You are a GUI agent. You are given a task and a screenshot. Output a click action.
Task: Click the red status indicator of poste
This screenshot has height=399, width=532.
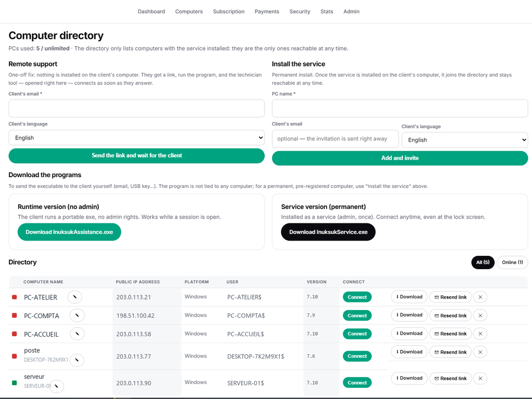pos(14,356)
